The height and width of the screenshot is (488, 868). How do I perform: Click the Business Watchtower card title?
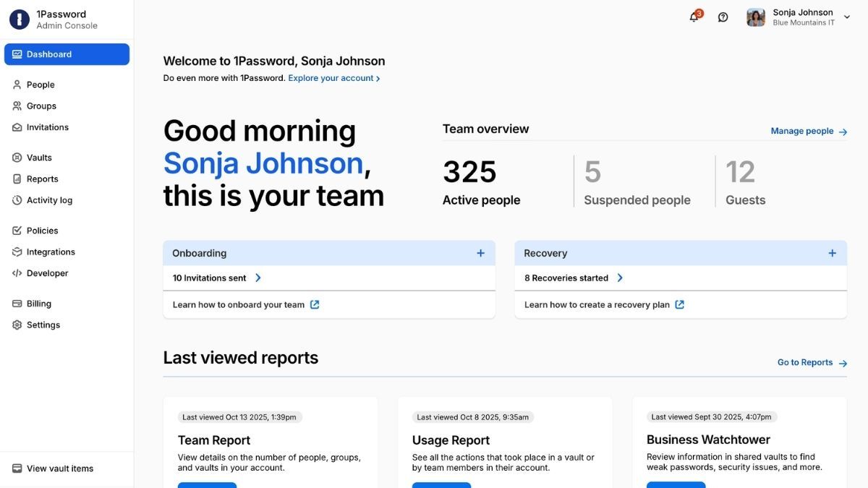[x=708, y=440]
